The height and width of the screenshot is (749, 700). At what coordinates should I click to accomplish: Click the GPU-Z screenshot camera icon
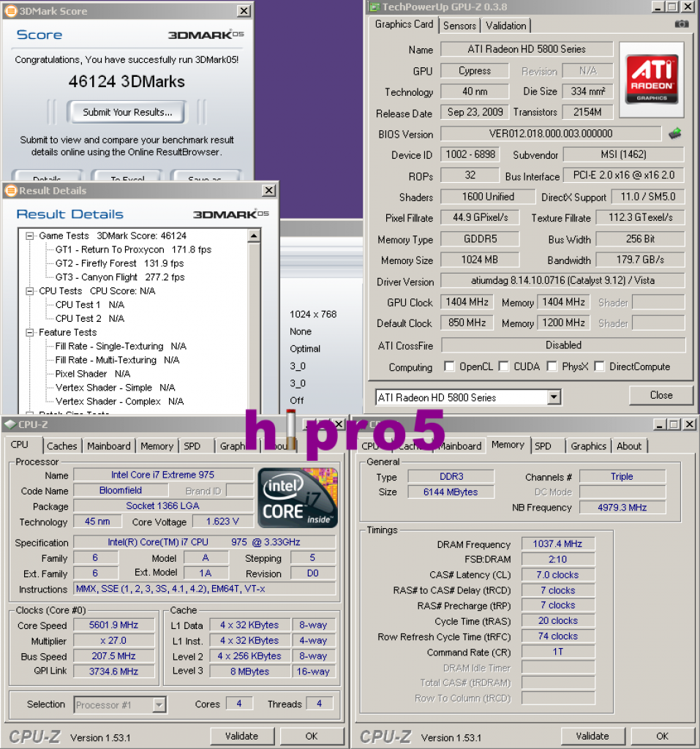pos(682,24)
